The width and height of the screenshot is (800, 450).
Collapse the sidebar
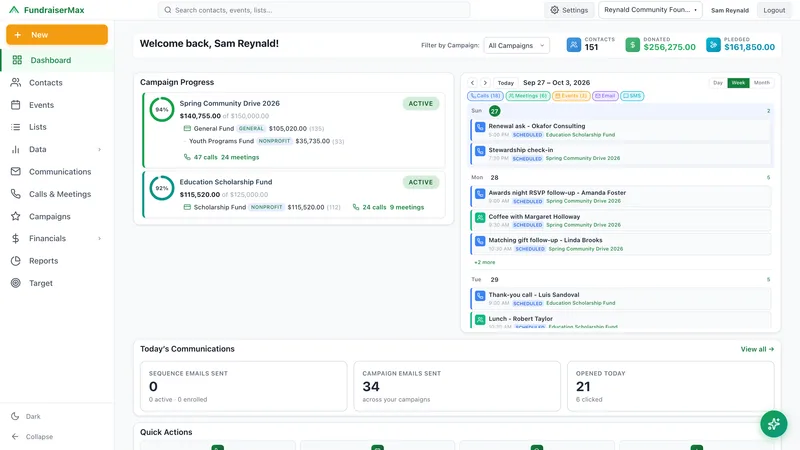click(32, 437)
